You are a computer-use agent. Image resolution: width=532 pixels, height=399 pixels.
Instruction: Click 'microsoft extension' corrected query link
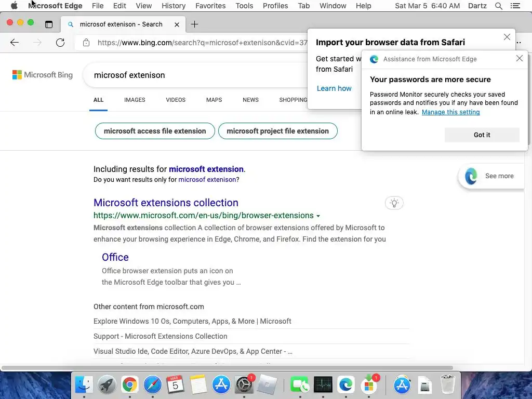206,169
